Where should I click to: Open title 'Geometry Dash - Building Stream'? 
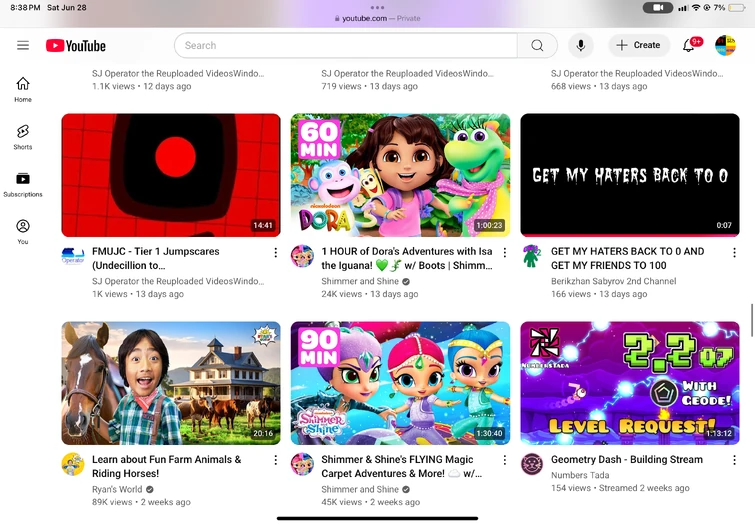click(x=626, y=459)
